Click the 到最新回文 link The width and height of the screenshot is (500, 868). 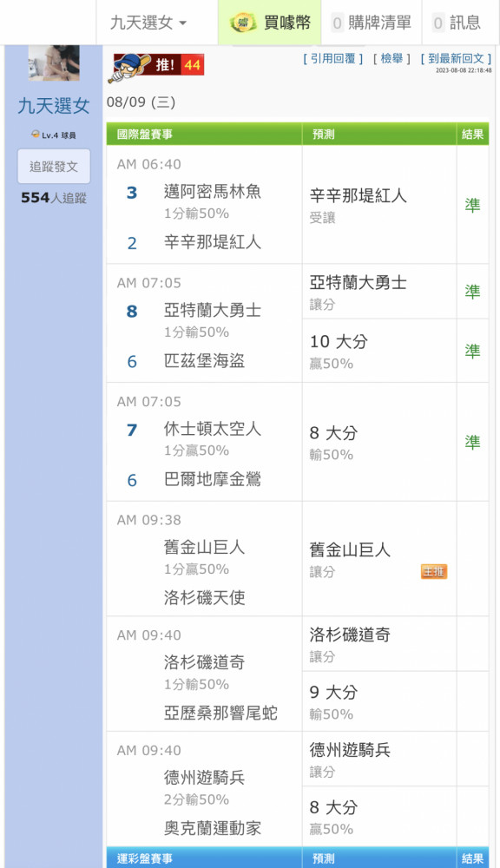pos(457,59)
